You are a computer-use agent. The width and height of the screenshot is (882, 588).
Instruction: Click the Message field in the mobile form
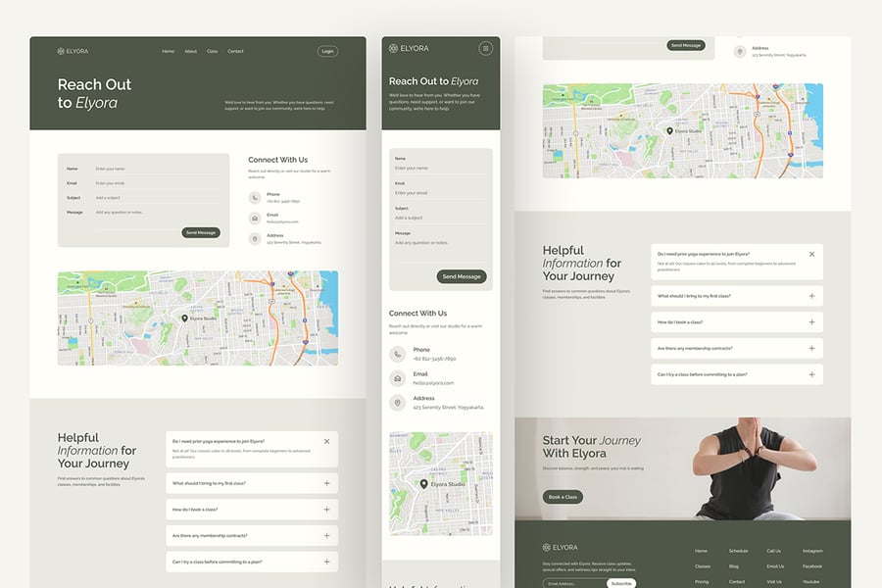[x=439, y=242]
